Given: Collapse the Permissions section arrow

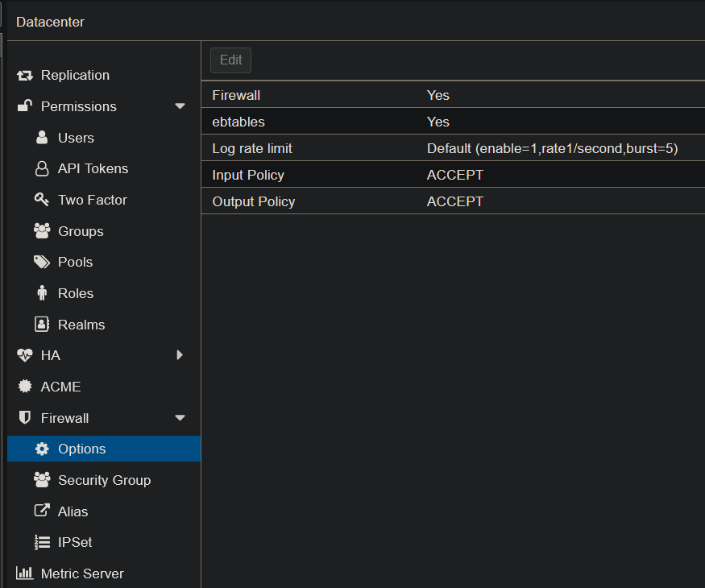Looking at the screenshot, I should [180, 106].
